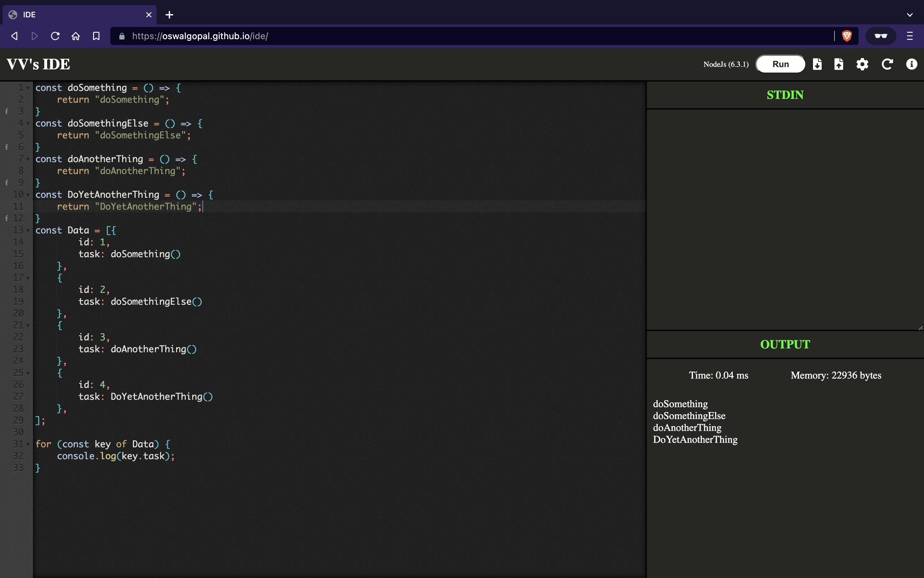Click the lock icon in address bar

[122, 36]
